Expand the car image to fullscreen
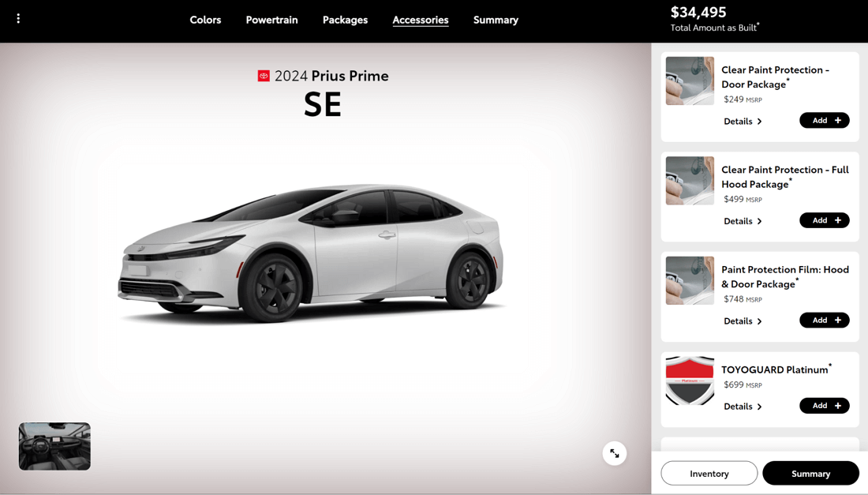Image resolution: width=868 pixels, height=495 pixels. point(615,453)
